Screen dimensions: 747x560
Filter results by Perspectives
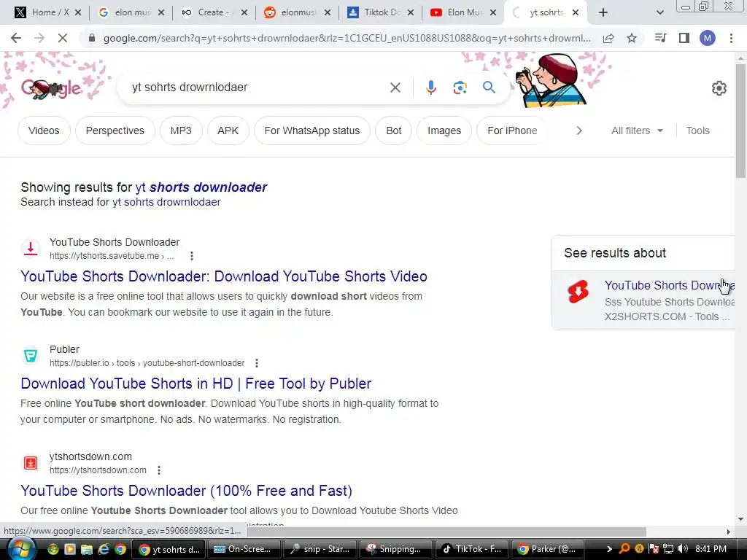tap(115, 131)
